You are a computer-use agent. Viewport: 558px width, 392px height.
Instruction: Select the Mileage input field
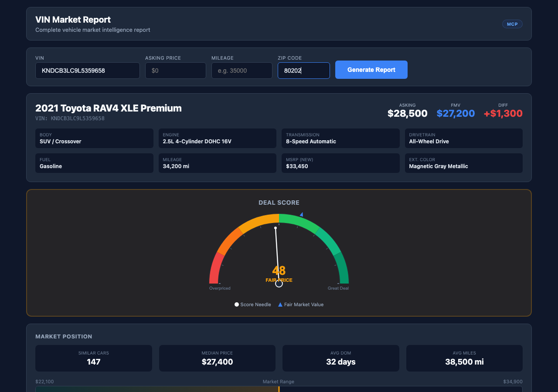[x=242, y=71]
